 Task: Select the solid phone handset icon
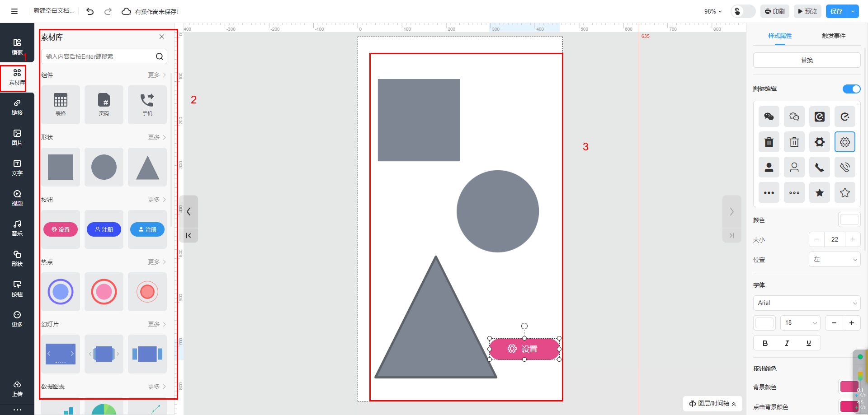819,168
